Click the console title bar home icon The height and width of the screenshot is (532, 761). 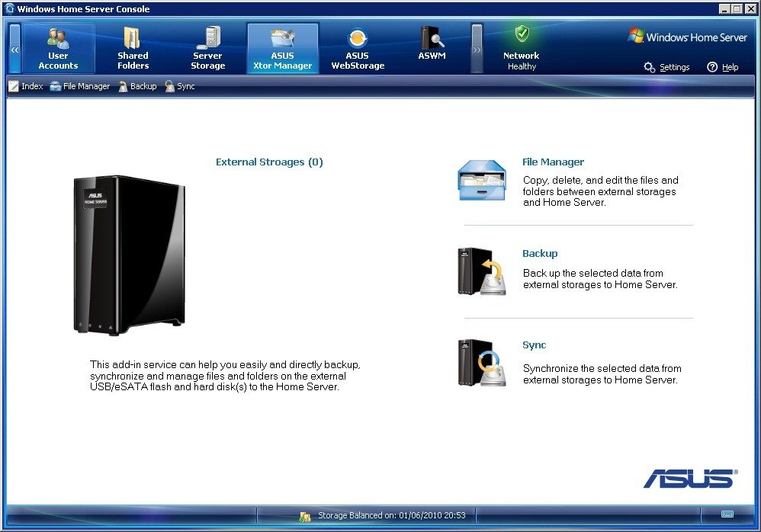tap(10, 8)
